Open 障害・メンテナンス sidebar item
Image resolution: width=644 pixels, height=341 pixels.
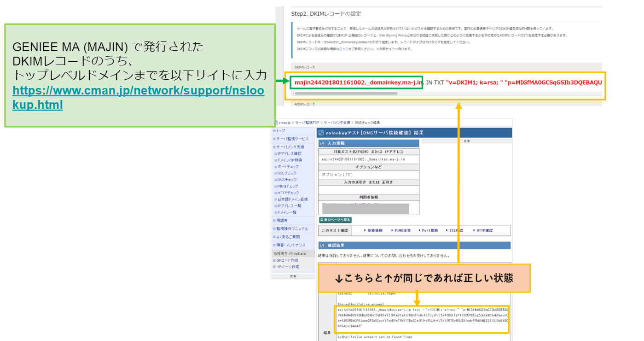pyautogui.click(x=290, y=245)
